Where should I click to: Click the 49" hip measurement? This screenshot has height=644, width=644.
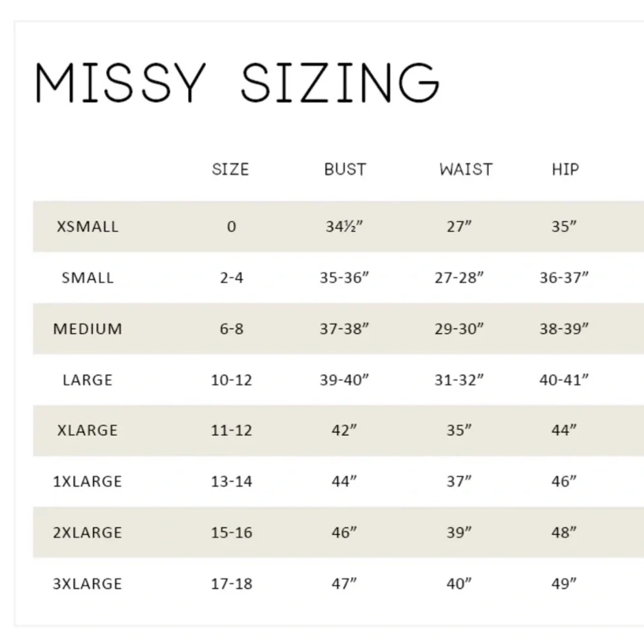tap(564, 584)
